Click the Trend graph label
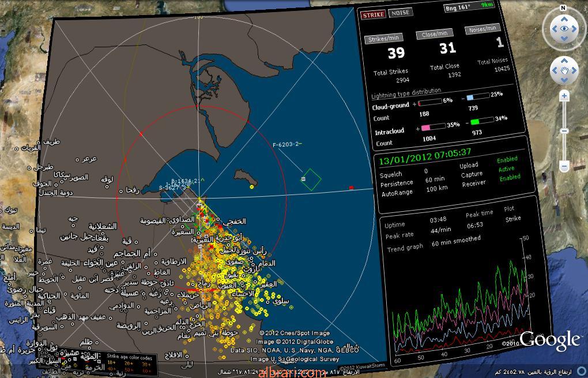This screenshot has width=588, height=378. tap(405, 248)
